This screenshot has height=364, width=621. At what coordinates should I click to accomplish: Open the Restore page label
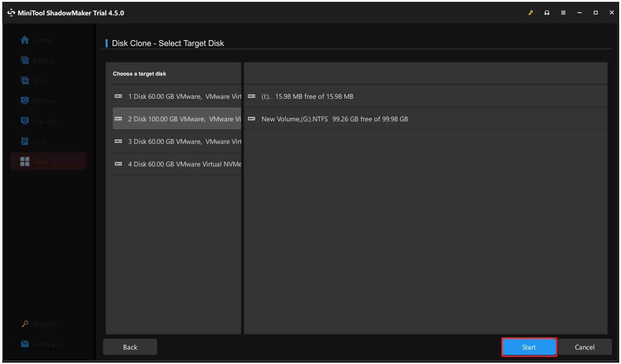[x=44, y=101]
